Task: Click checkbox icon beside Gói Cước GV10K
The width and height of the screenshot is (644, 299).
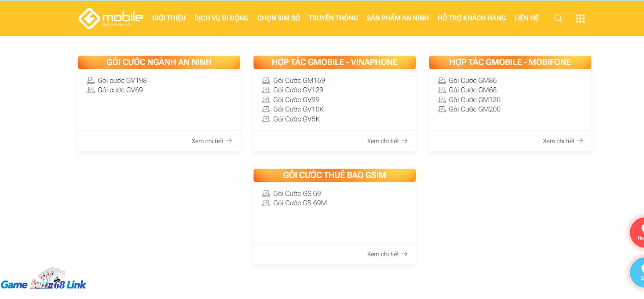Action: click(x=266, y=109)
